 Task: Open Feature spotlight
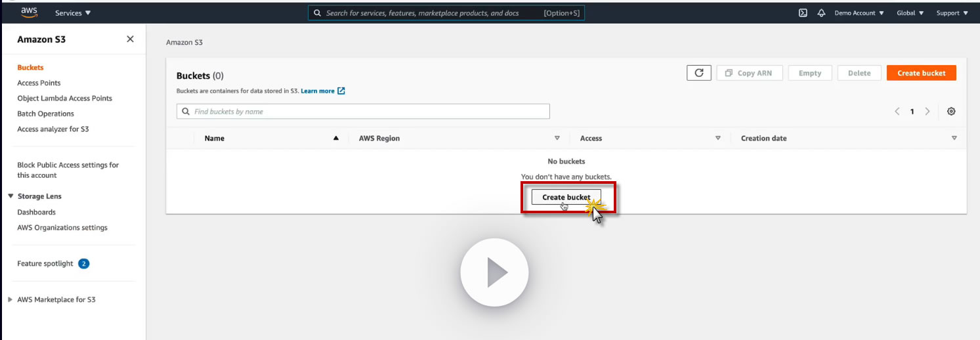(45, 264)
